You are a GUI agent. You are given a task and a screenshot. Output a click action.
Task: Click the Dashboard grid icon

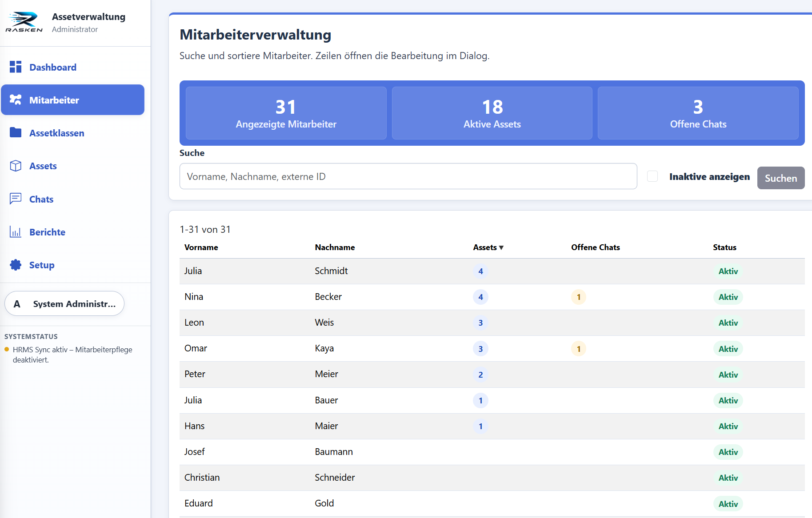16,67
